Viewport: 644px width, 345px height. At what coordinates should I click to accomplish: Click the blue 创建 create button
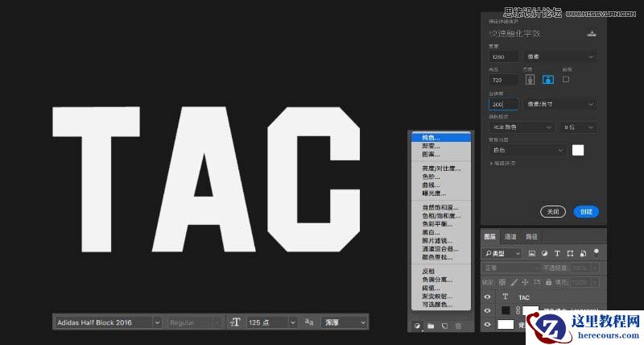[x=586, y=212]
